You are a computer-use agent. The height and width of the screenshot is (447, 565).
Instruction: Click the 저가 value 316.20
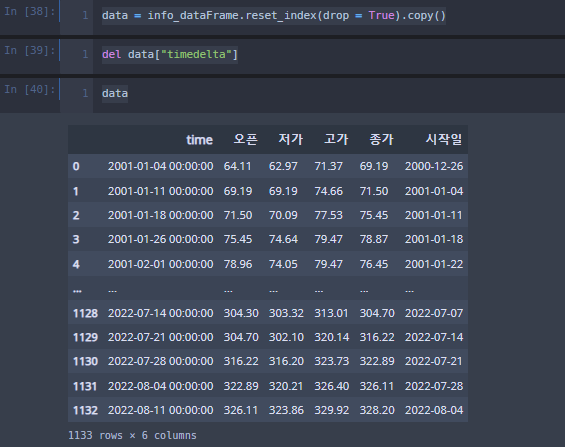click(286, 361)
